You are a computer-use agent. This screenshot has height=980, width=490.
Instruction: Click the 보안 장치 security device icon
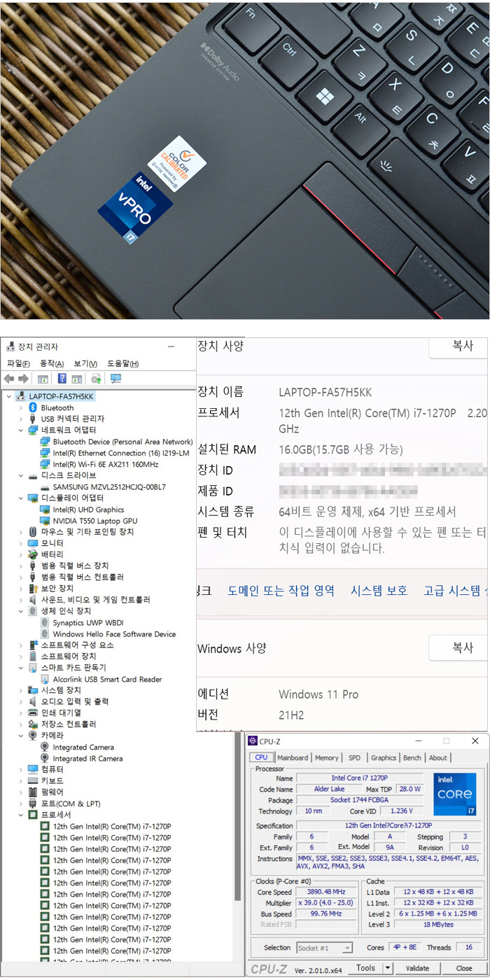(33, 589)
